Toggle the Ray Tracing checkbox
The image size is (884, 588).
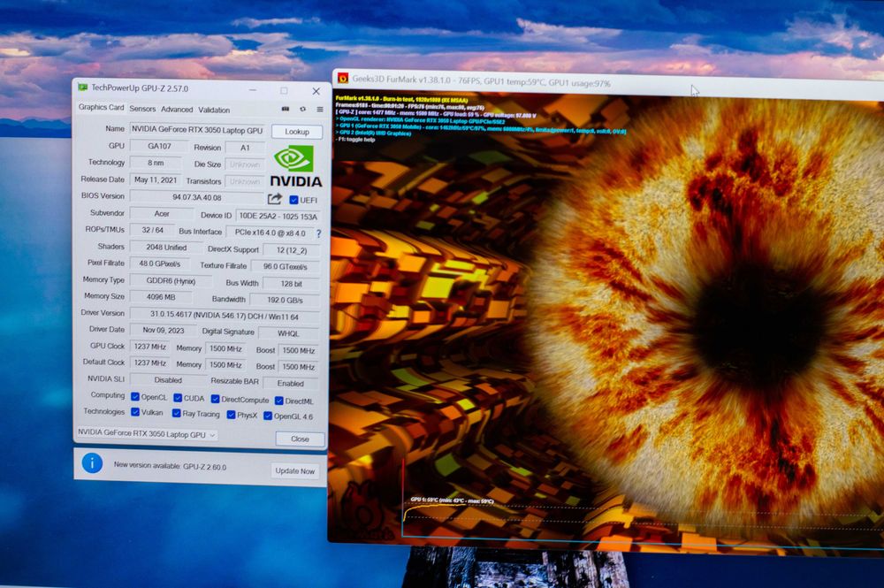pos(177,413)
